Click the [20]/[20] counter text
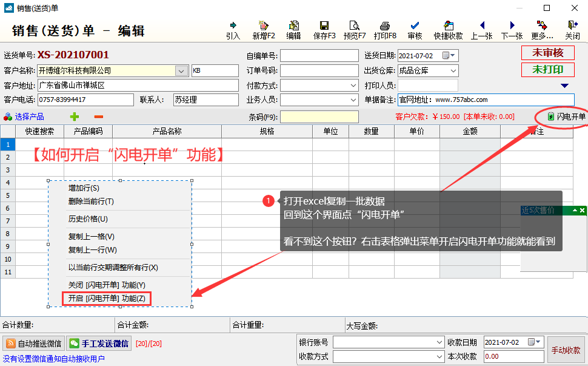Image resolution: width=588 pixels, height=366 pixels. pyautogui.click(x=149, y=344)
